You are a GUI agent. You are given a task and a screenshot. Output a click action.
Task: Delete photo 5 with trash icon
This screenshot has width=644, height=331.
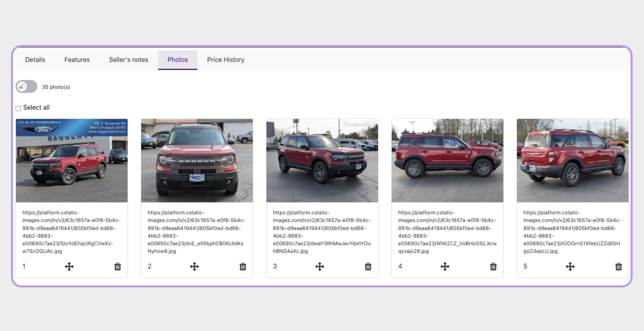[x=619, y=266]
